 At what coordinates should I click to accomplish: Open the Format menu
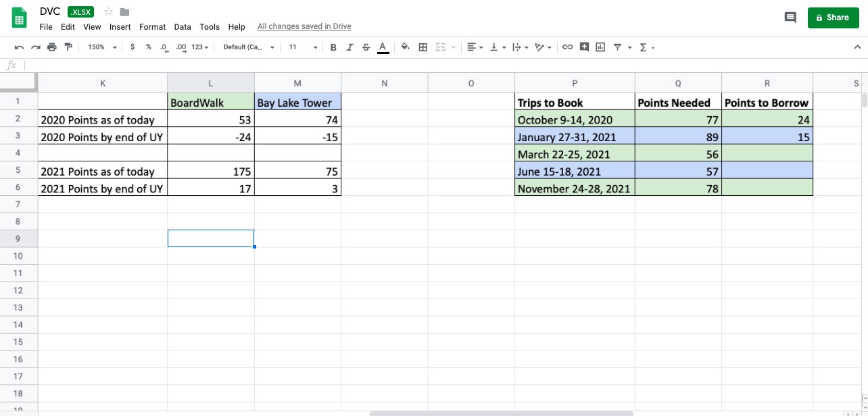pyautogui.click(x=152, y=27)
